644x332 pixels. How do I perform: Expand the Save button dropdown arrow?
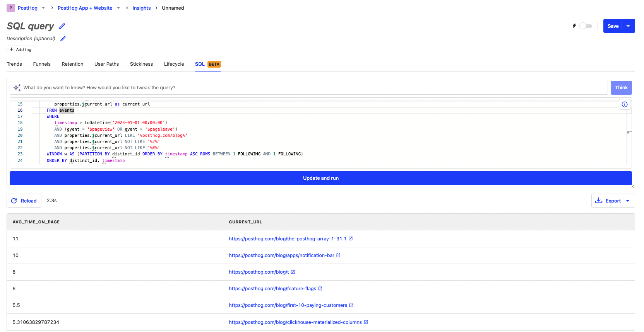pos(628,26)
